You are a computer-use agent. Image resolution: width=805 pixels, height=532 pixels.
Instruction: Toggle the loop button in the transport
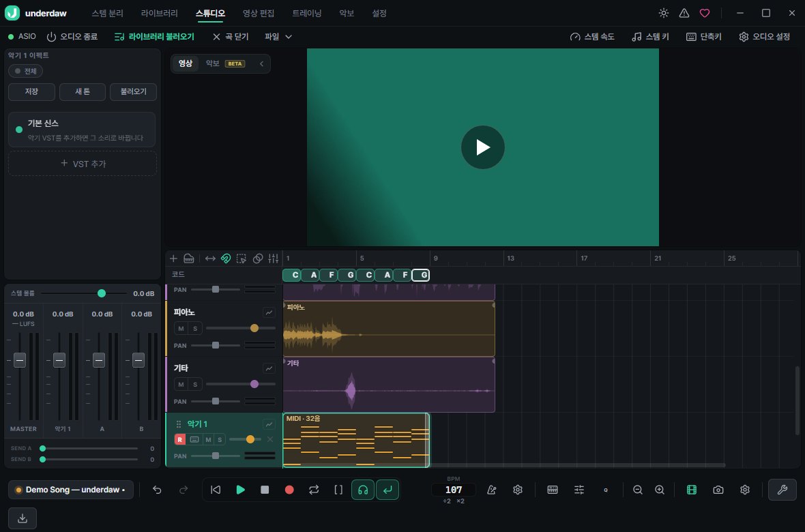pyautogui.click(x=314, y=490)
